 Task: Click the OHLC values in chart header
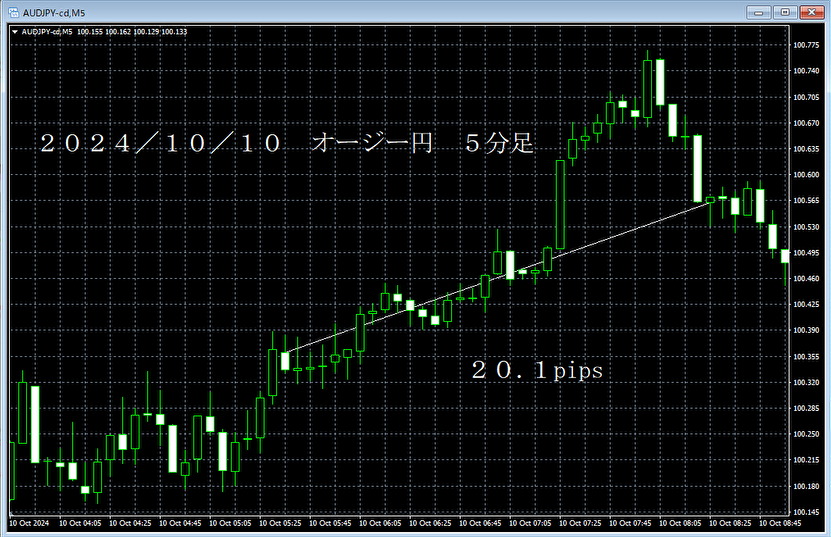tap(132, 32)
